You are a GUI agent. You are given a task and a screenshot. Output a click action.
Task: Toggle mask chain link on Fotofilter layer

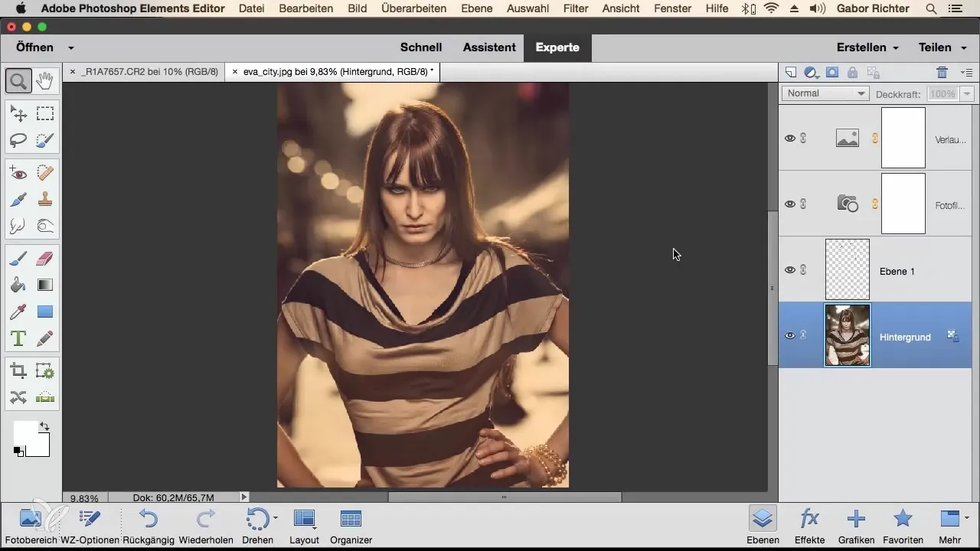point(874,204)
